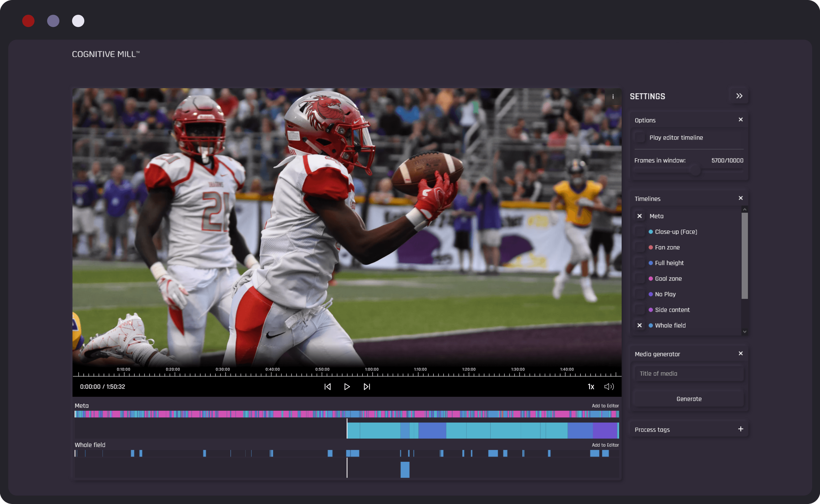820x504 pixels.
Task: Enable the Play editor timeline option
Action: point(640,137)
